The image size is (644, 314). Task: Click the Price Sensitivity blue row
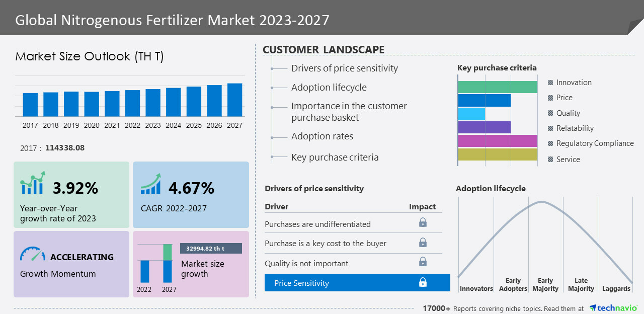(357, 283)
